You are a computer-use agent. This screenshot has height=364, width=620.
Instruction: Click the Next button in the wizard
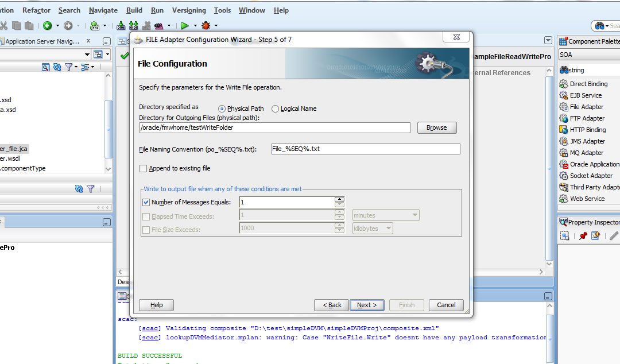367,305
